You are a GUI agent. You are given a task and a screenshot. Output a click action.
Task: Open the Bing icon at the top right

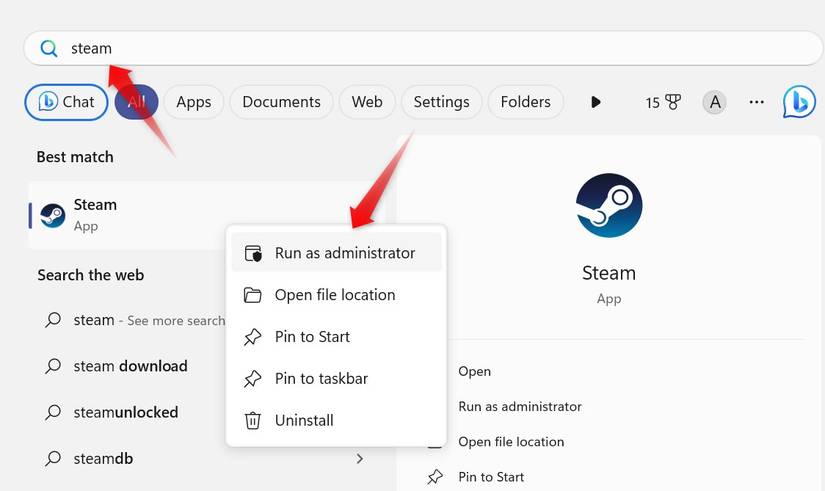pos(799,102)
